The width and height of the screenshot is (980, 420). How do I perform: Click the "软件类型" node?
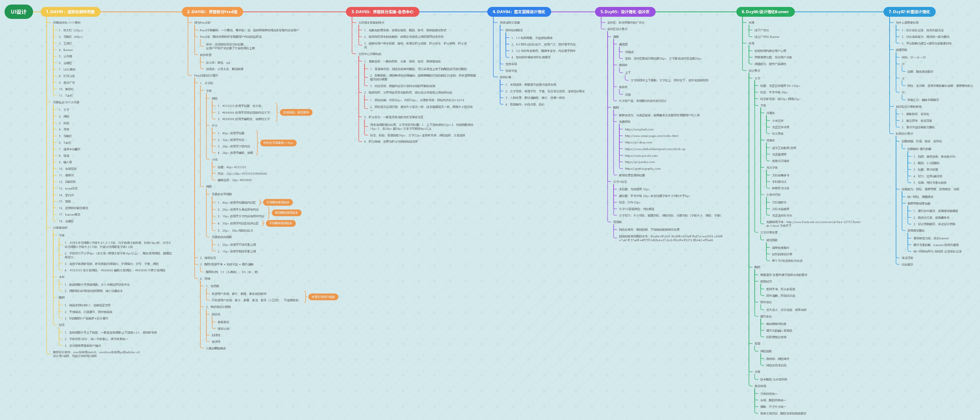tap(206, 55)
